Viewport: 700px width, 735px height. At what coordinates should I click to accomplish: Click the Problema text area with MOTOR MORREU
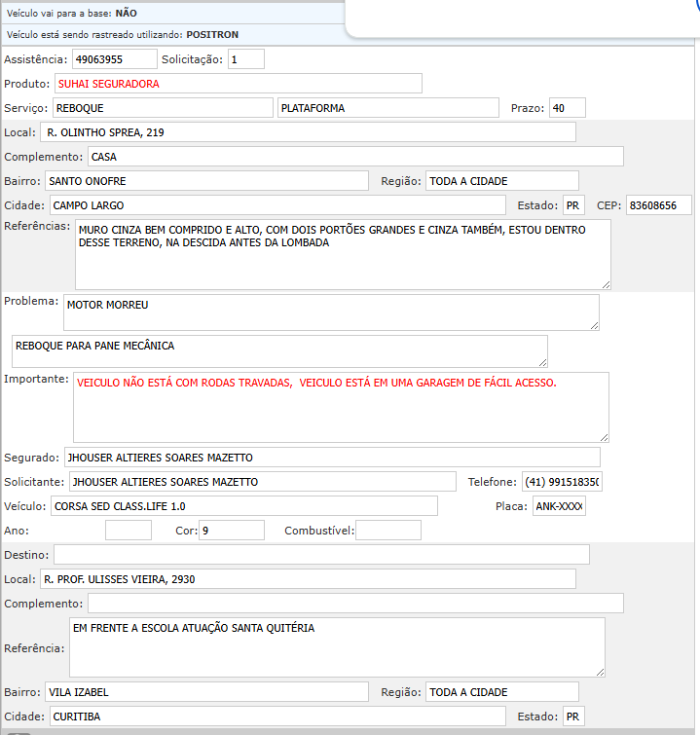point(331,312)
